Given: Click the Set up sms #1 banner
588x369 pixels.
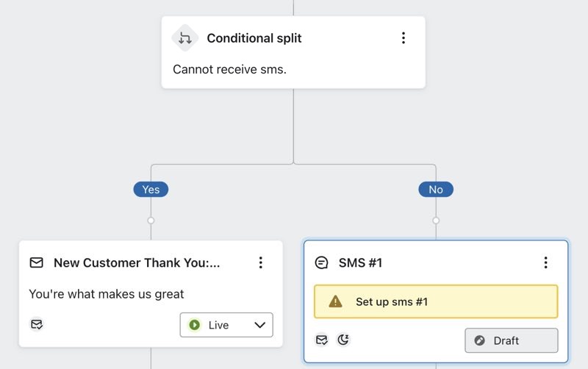Looking at the screenshot, I should 436,301.
